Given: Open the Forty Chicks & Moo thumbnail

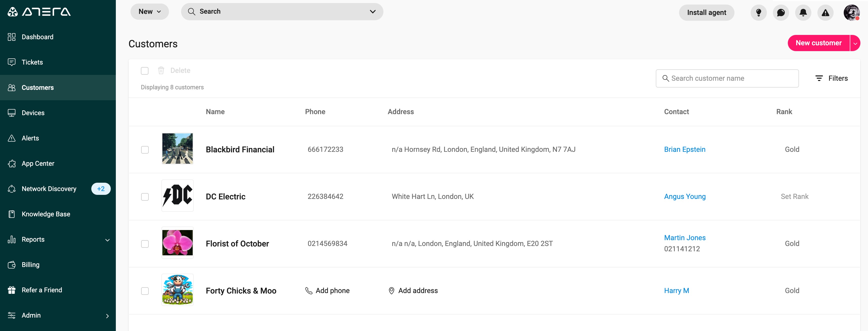Looking at the screenshot, I should 177,289.
